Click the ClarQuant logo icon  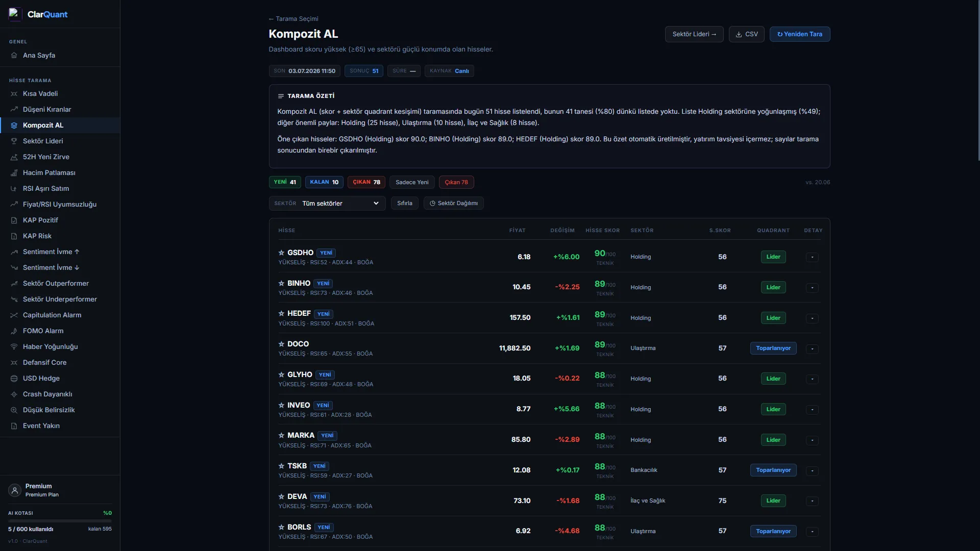(15, 14)
